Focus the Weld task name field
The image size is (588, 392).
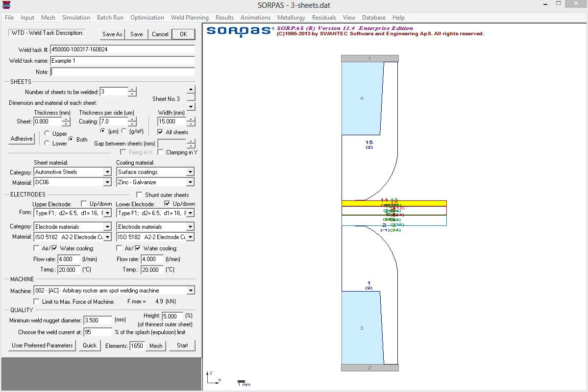pyautogui.click(x=122, y=61)
